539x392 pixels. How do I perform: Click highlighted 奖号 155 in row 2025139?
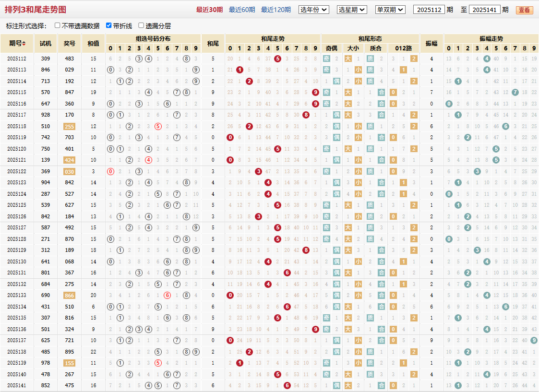click(x=70, y=363)
